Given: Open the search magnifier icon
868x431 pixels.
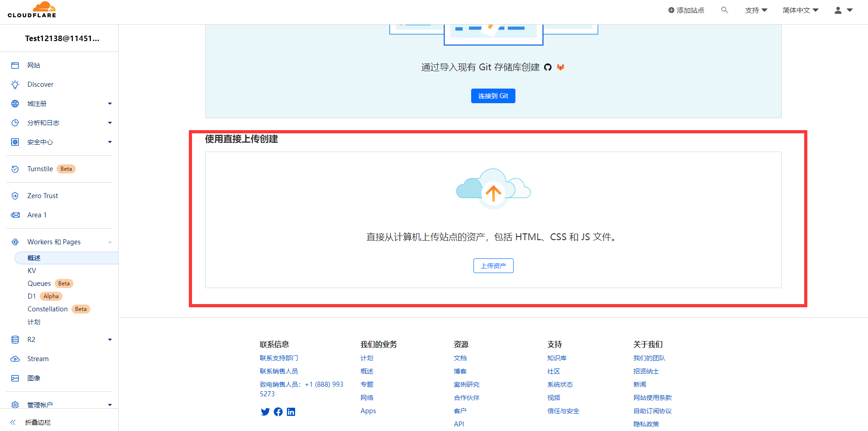Looking at the screenshot, I should 724,10.
